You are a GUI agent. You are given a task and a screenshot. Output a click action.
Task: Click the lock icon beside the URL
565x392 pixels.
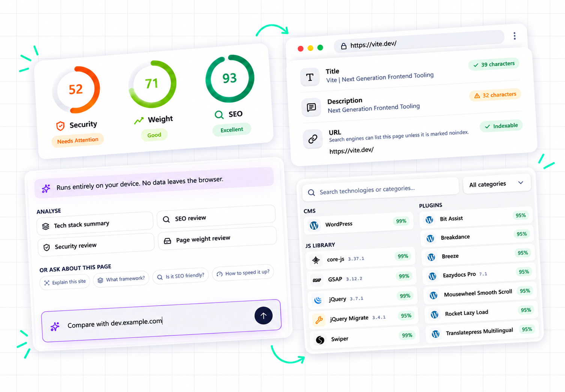click(343, 46)
